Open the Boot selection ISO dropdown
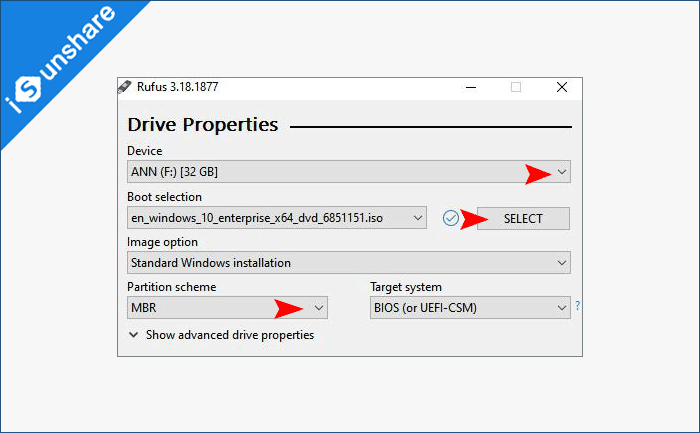Image resolution: width=700 pixels, height=433 pixels. [277, 218]
